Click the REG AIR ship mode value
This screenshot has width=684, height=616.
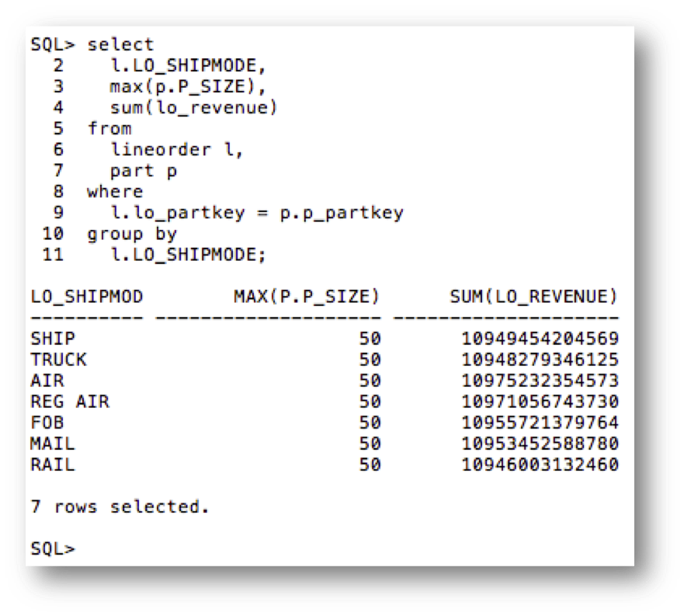70,402
